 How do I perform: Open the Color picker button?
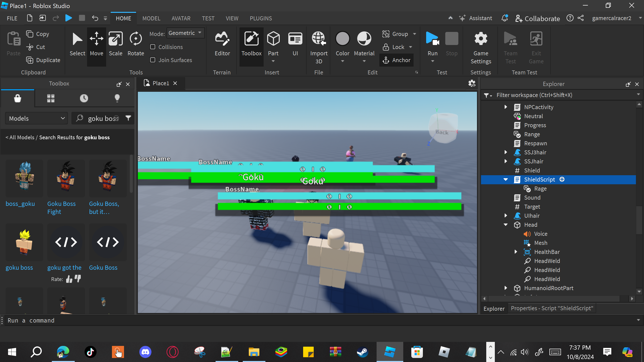[342, 39]
